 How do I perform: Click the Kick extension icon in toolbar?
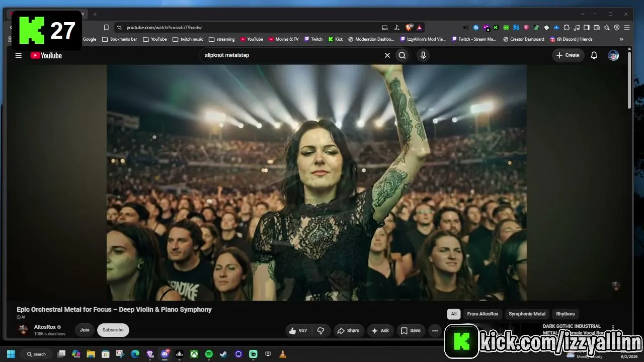pyautogui.click(x=496, y=27)
